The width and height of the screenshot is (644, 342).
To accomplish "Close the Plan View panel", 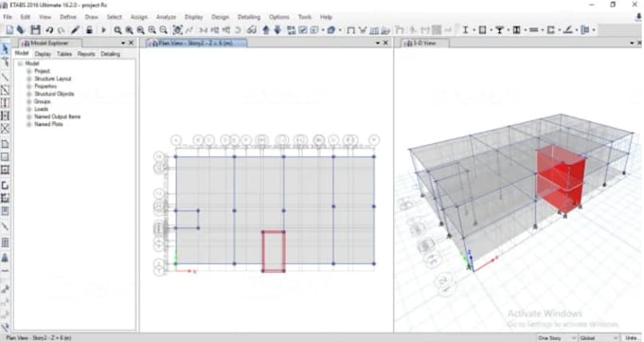I will [385, 43].
